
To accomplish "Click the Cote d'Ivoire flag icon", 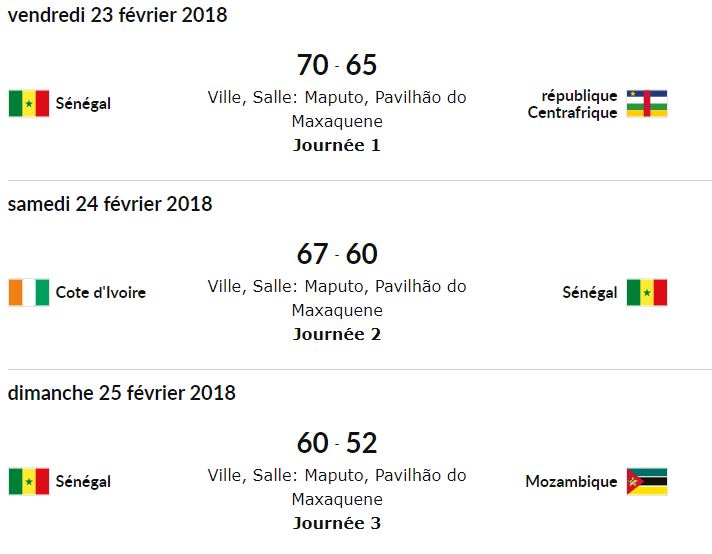I will (x=29, y=293).
